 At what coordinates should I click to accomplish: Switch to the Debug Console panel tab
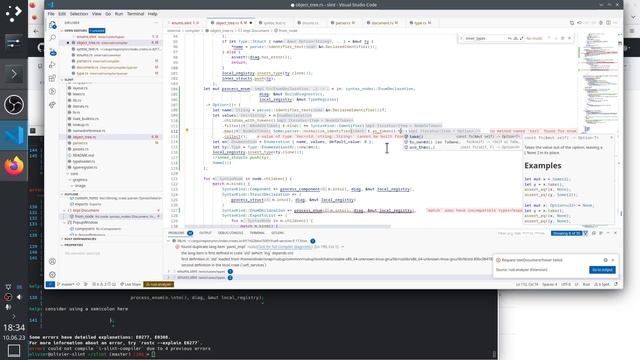pyautogui.click(x=231, y=233)
